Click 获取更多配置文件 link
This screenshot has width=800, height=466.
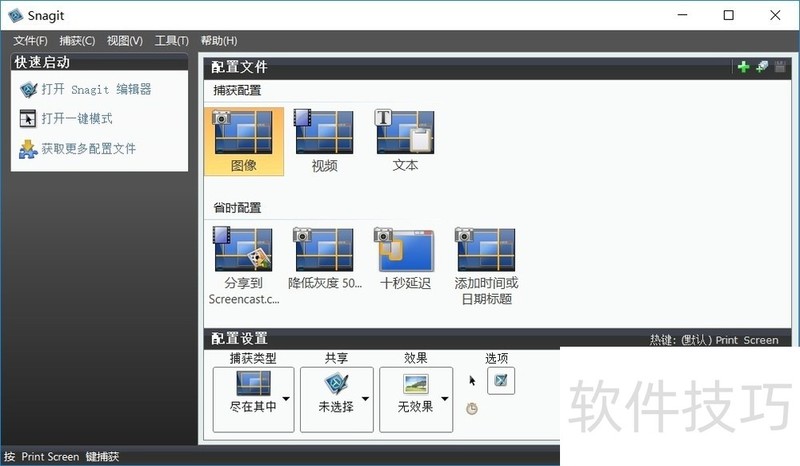click(x=89, y=149)
